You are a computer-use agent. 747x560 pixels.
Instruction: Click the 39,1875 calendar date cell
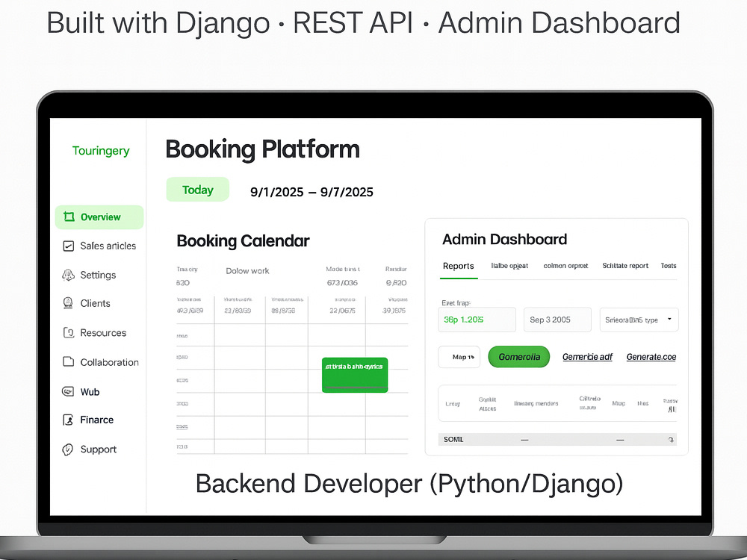(394, 311)
